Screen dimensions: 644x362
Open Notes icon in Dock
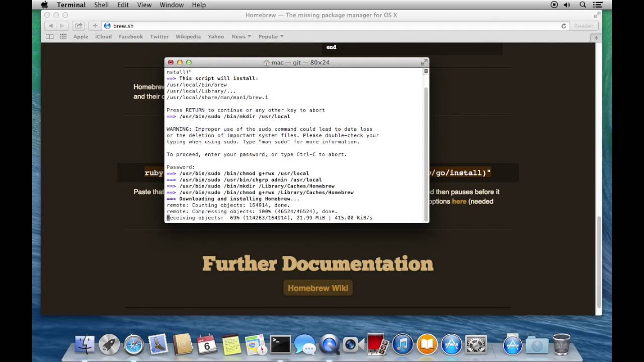231,344
